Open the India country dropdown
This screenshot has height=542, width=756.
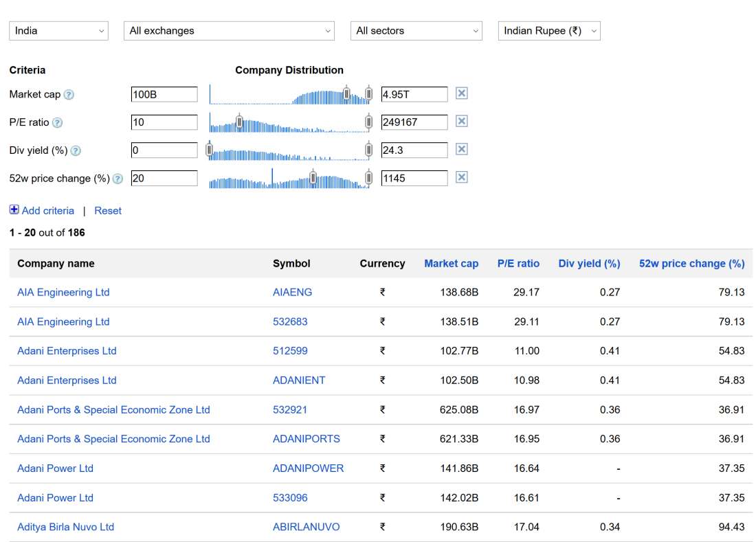59,31
